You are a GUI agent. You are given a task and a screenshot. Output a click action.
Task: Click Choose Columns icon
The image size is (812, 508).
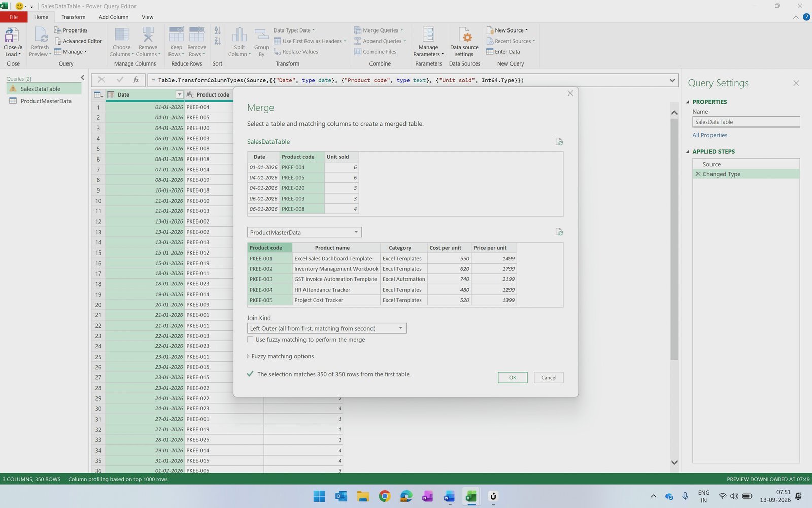point(121,35)
